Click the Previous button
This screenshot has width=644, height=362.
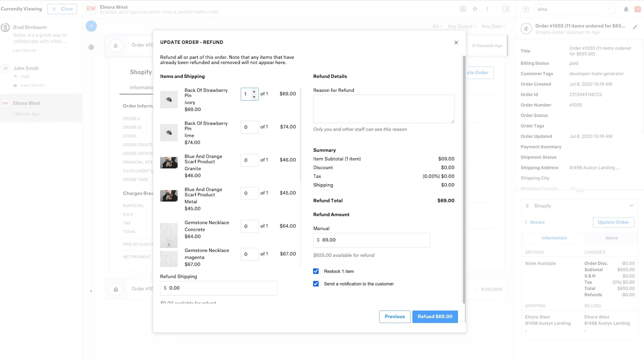click(394, 317)
